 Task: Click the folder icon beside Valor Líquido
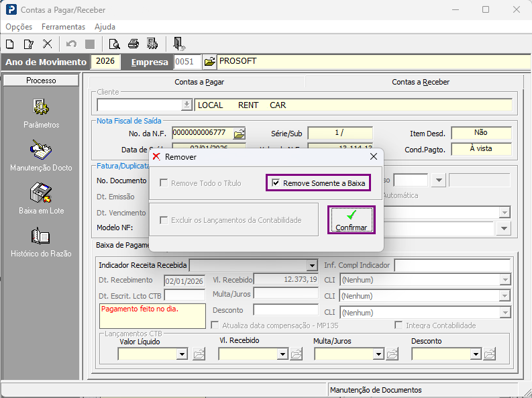199,354
